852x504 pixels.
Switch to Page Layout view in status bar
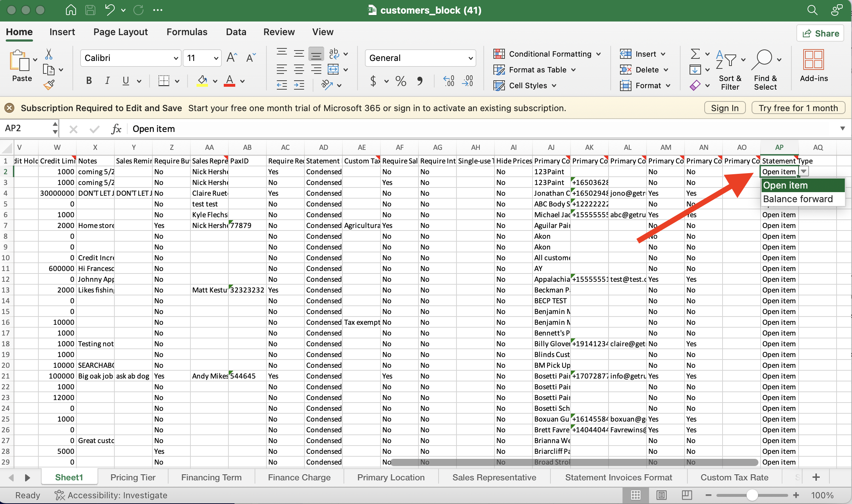tap(661, 495)
